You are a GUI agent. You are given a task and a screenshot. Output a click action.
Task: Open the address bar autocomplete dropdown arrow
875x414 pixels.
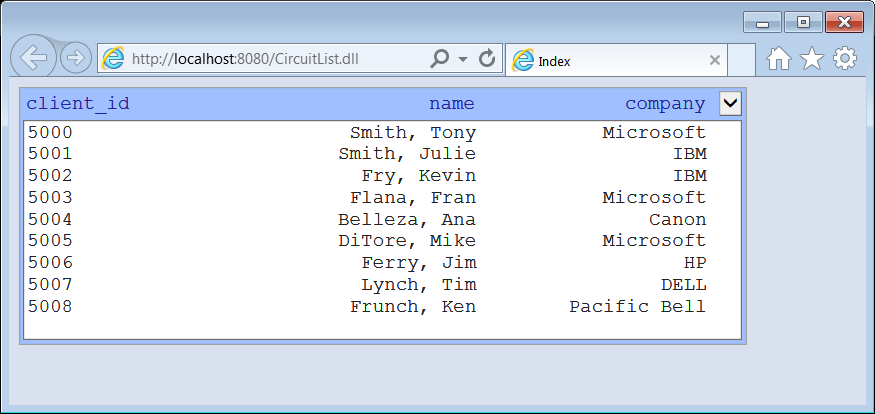463,59
